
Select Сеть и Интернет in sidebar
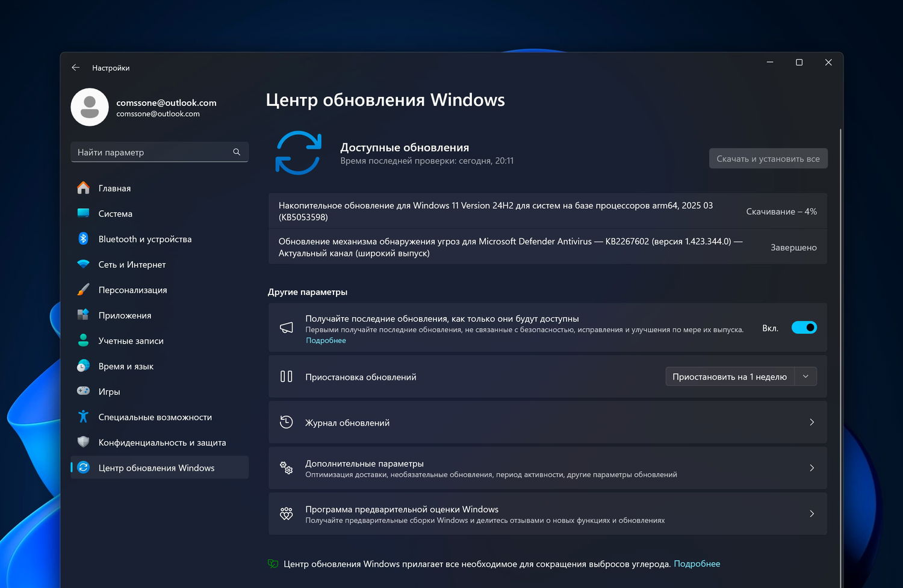click(160, 264)
